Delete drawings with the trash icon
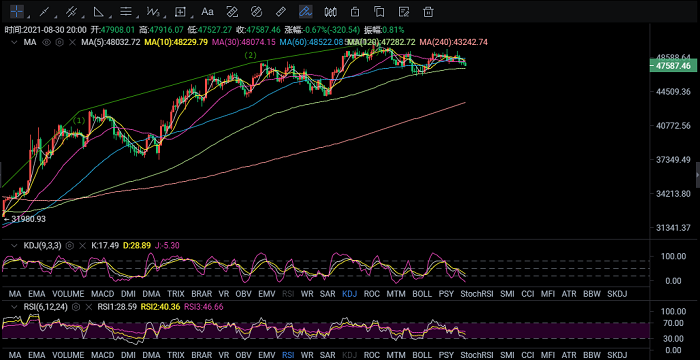The width and height of the screenshot is (700, 360). point(428,12)
